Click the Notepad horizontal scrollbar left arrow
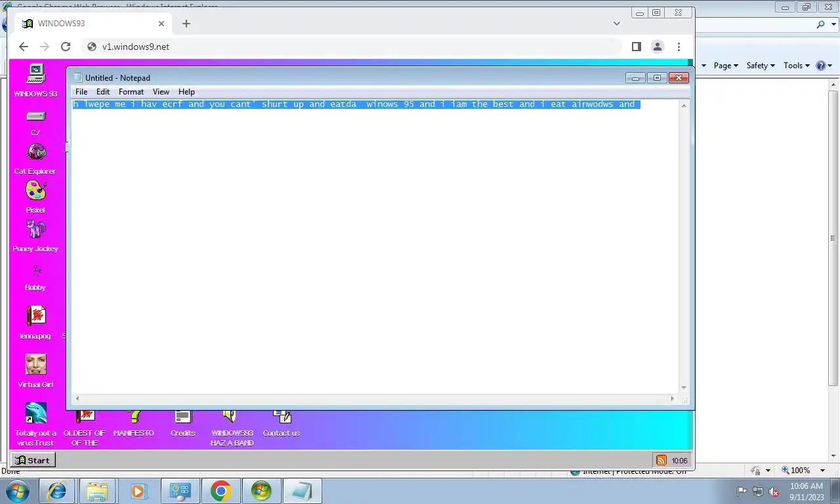840x504 pixels. pyautogui.click(x=77, y=398)
